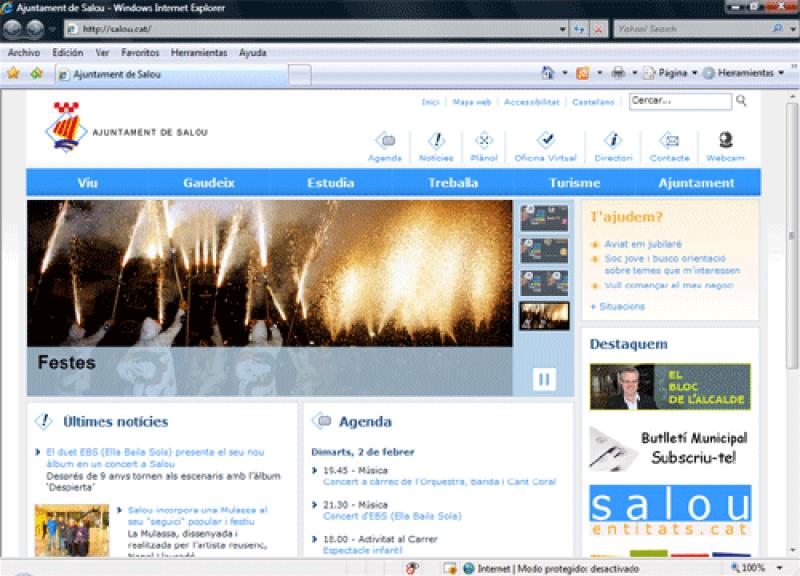Click the Contacte envelope icon

pyautogui.click(x=669, y=141)
